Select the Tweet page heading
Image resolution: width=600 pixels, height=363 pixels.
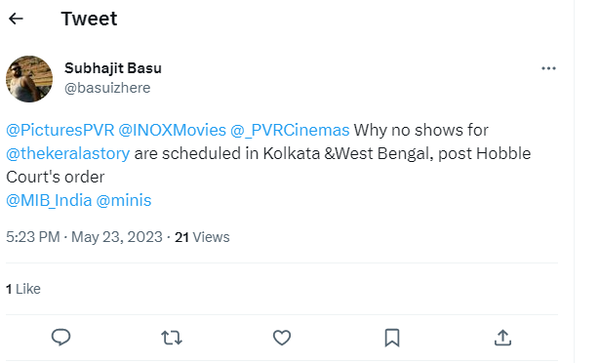(x=89, y=18)
